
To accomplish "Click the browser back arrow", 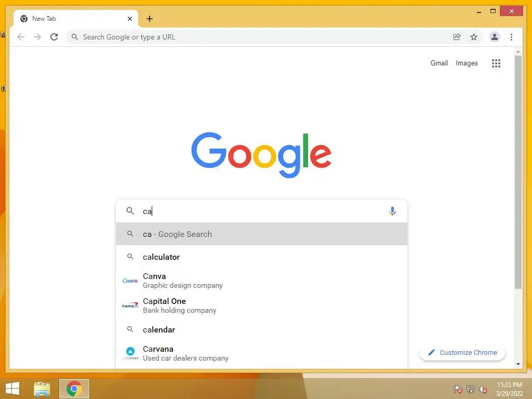I will (x=21, y=37).
